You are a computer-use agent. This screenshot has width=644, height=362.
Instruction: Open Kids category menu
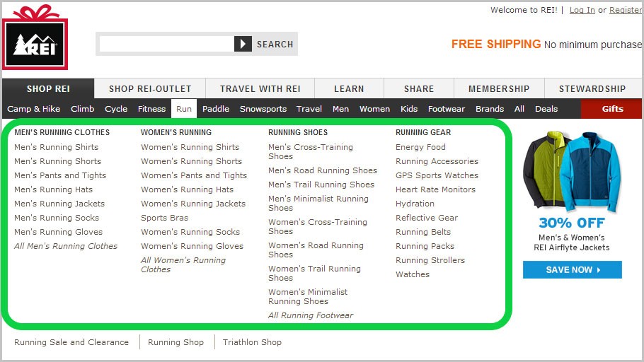[x=409, y=109]
